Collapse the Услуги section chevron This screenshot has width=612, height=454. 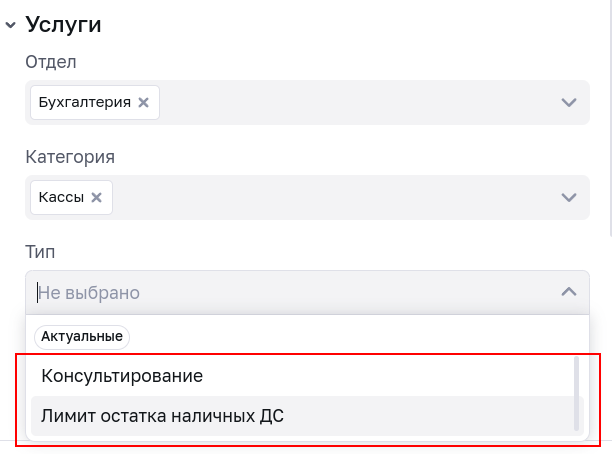[10, 26]
